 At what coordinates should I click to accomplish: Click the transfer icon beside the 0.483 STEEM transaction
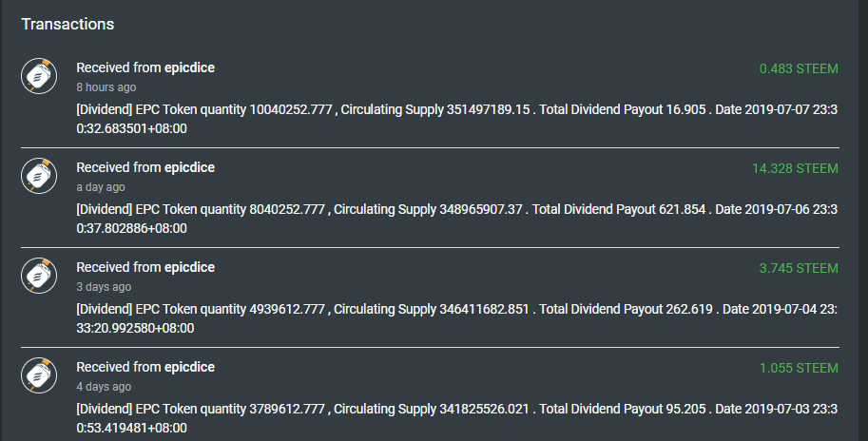[x=37, y=75]
